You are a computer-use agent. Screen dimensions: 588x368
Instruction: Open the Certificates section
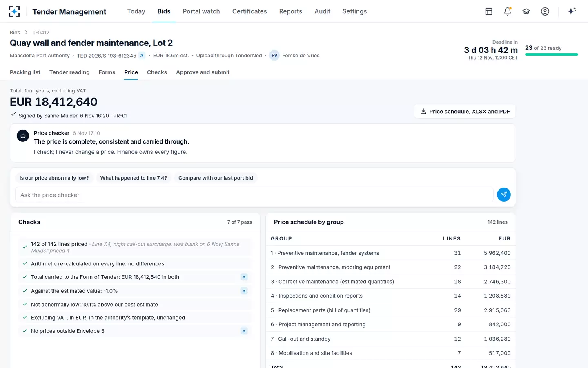[x=249, y=11]
